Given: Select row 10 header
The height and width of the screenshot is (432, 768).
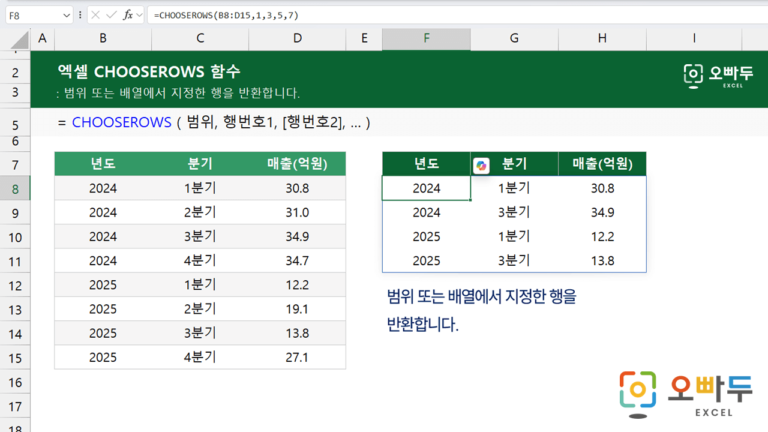Looking at the screenshot, I should pyautogui.click(x=15, y=238).
